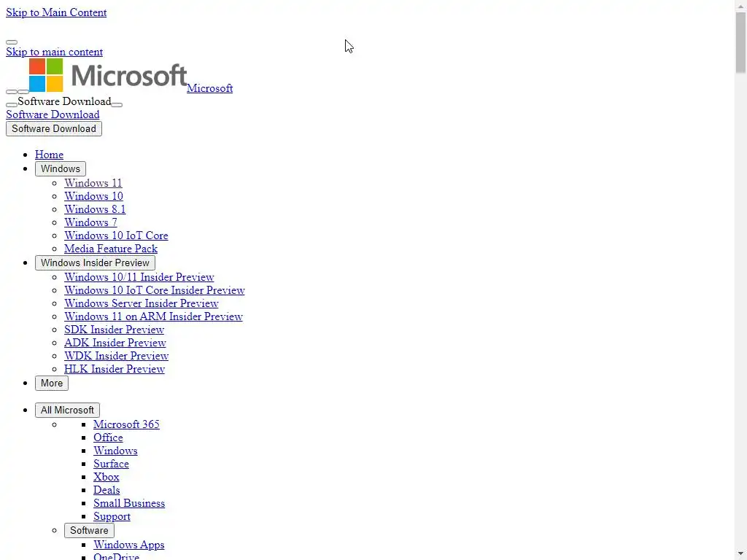Open Windows 11 on ARM Insider Preview link
The height and width of the screenshot is (560, 747).
click(154, 316)
